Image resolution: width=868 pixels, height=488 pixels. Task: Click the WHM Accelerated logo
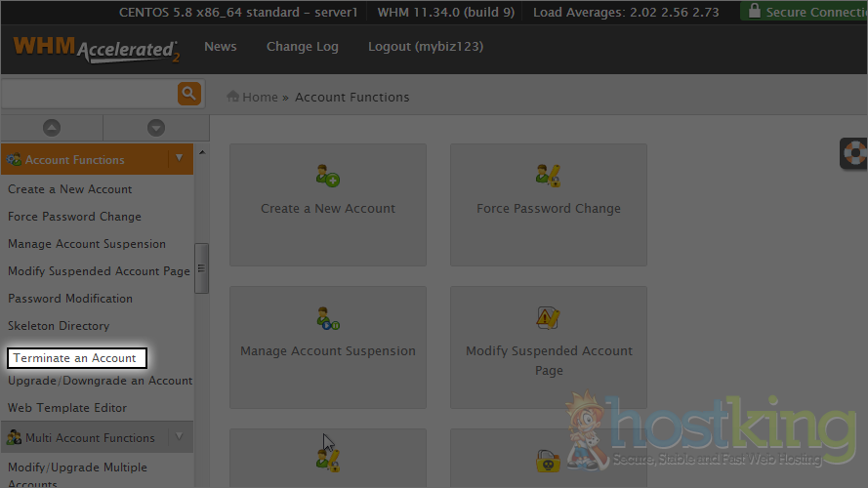96,48
